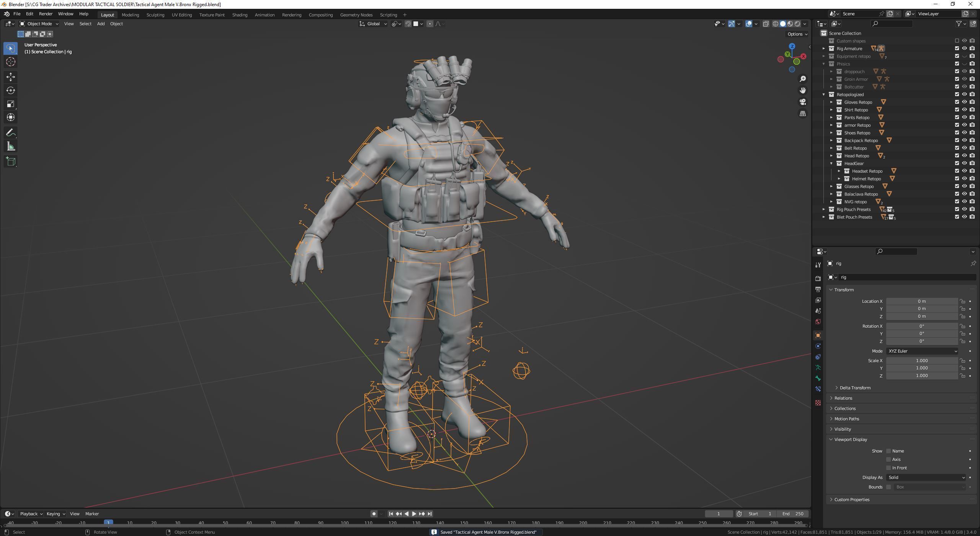Viewport: 980px width, 536px height.
Task: Open the World properties tab
Action: point(818,322)
